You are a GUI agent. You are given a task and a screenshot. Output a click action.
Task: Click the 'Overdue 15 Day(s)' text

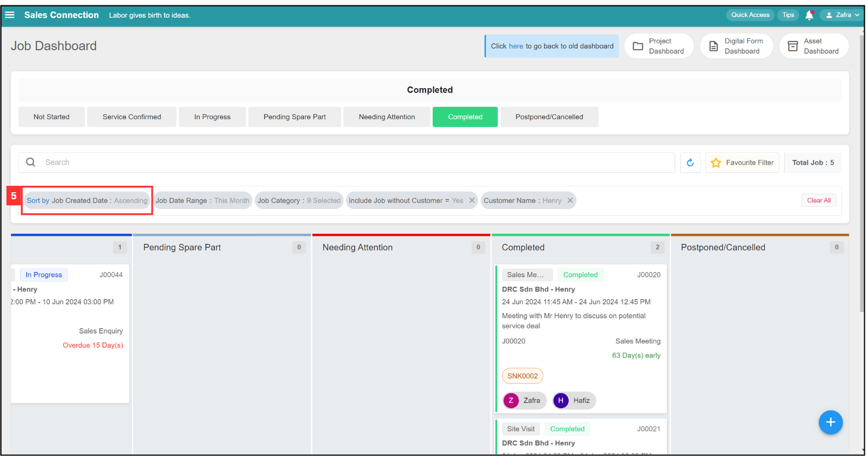tap(93, 345)
